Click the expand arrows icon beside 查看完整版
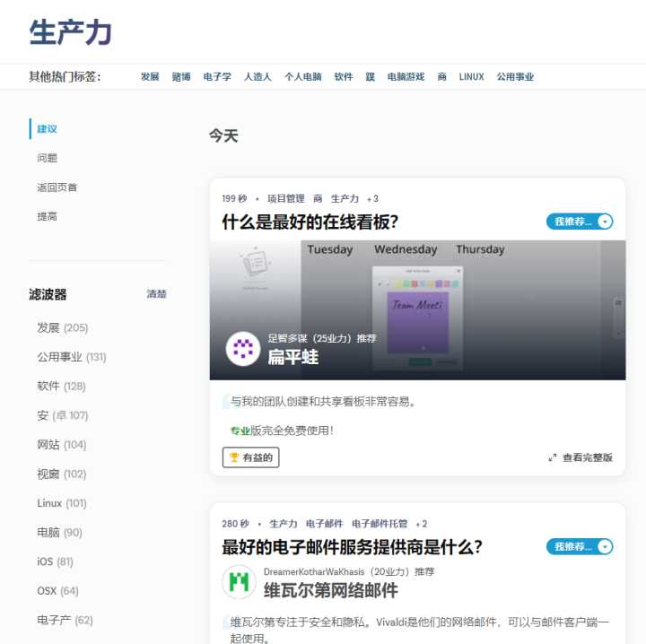This screenshot has height=644, width=646. tap(553, 457)
